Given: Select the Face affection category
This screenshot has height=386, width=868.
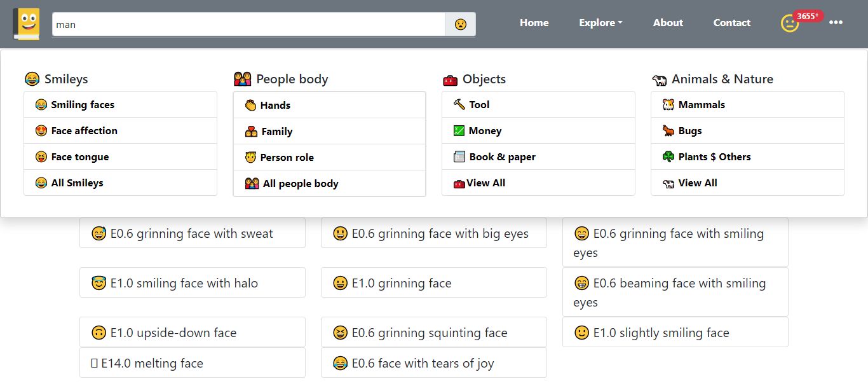Looking at the screenshot, I should click(84, 131).
